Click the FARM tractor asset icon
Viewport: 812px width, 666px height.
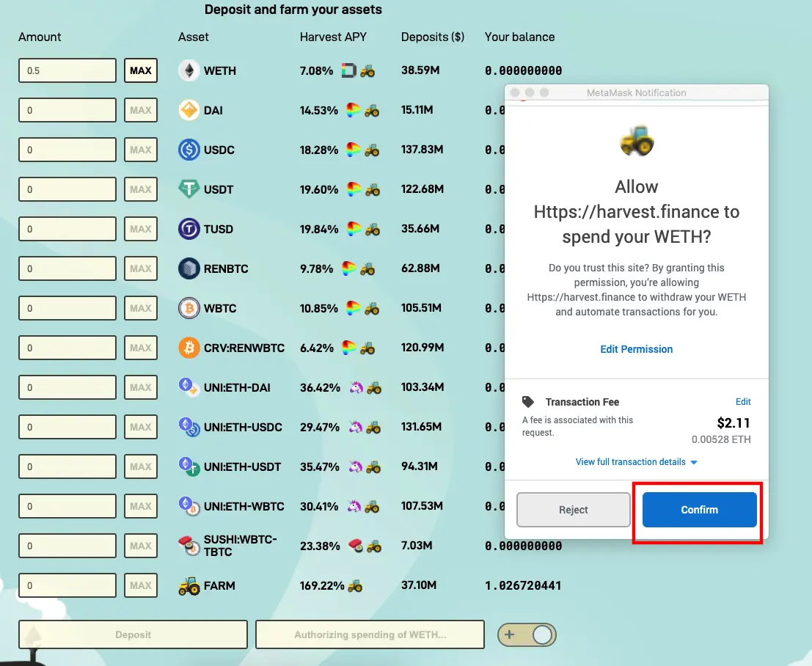pos(189,586)
